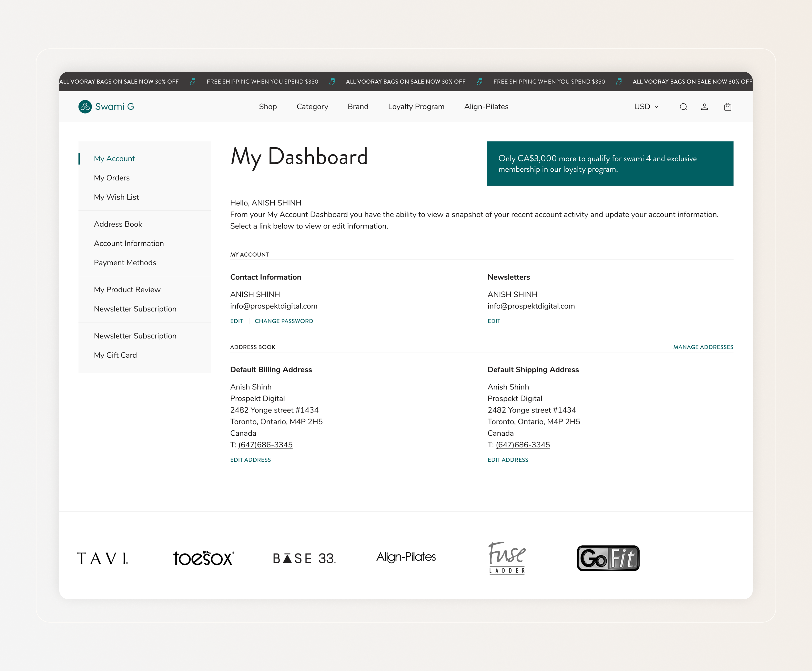Click EDIT under Contact Information
Image resolution: width=812 pixels, height=671 pixels.
pos(237,321)
